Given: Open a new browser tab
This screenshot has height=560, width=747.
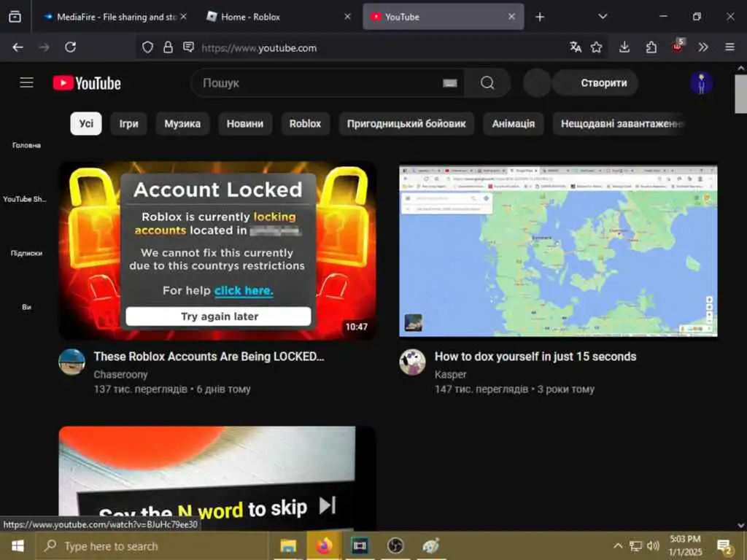Looking at the screenshot, I should 540,17.
